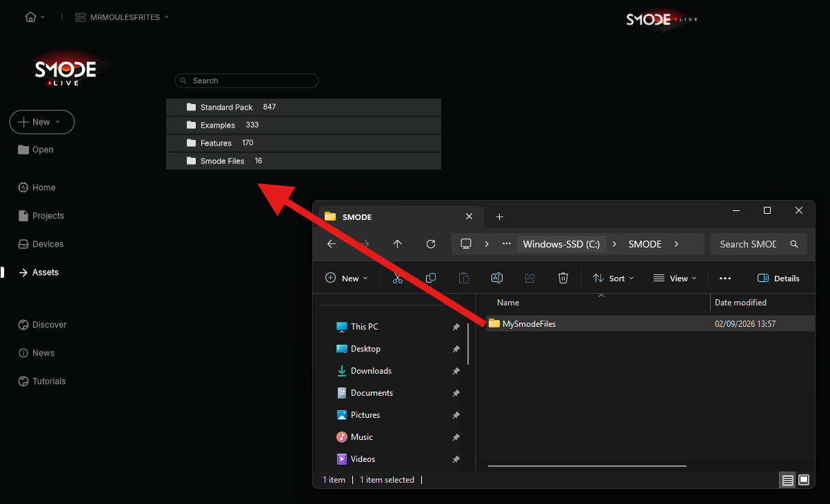This screenshot has width=830, height=504.
Task: Open the Sort dropdown in File Explorer
Action: pyautogui.click(x=614, y=279)
